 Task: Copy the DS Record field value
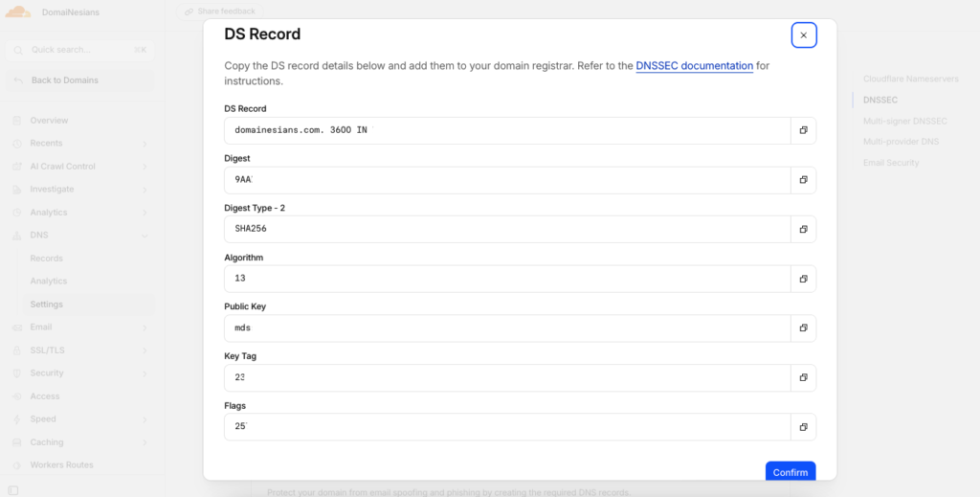pos(803,130)
